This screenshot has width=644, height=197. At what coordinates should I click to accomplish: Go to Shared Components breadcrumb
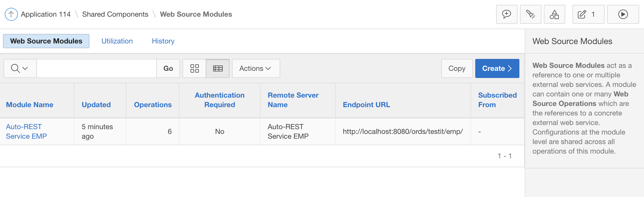(115, 14)
